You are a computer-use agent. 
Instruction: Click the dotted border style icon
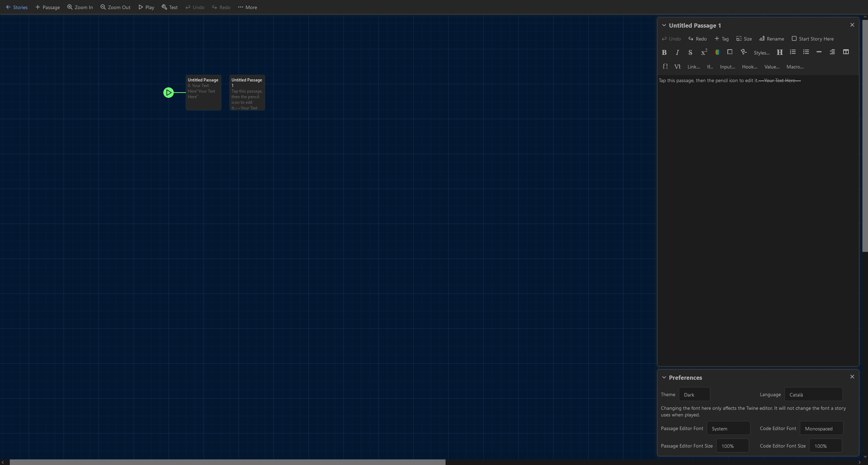click(730, 52)
